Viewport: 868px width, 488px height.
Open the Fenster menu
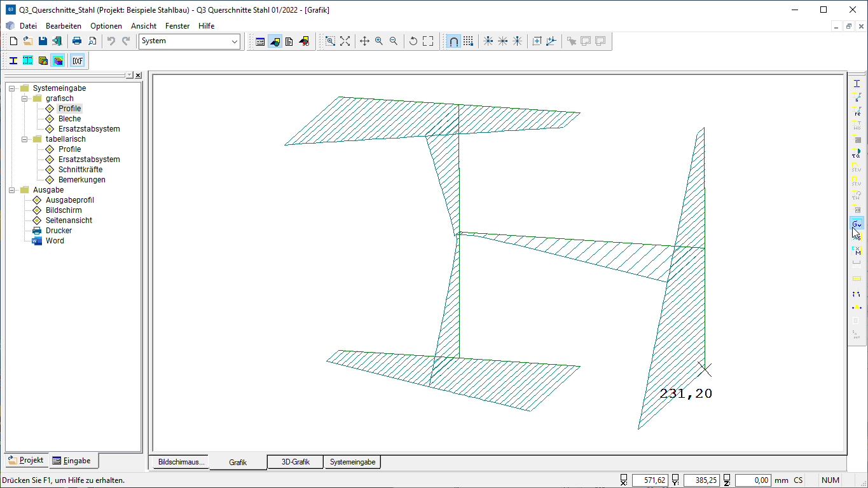pyautogui.click(x=177, y=26)
